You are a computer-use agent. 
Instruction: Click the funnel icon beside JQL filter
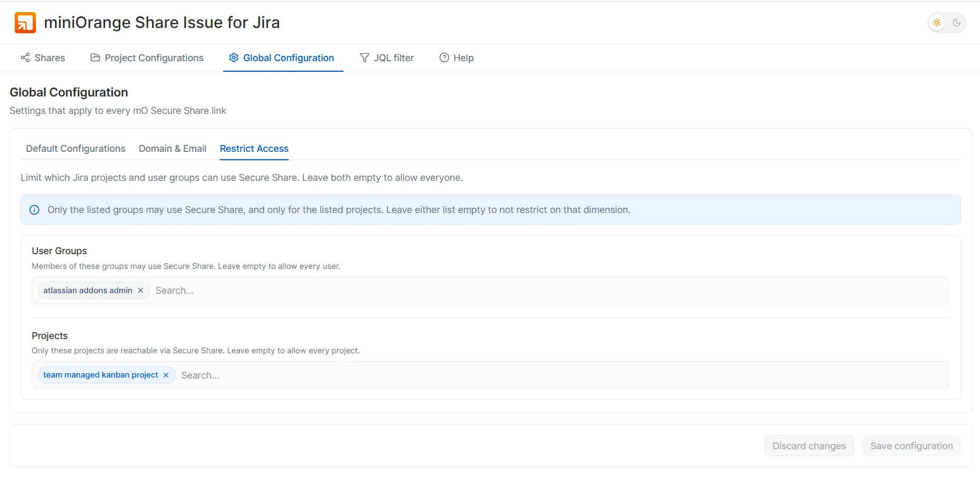tap(364, 57)
